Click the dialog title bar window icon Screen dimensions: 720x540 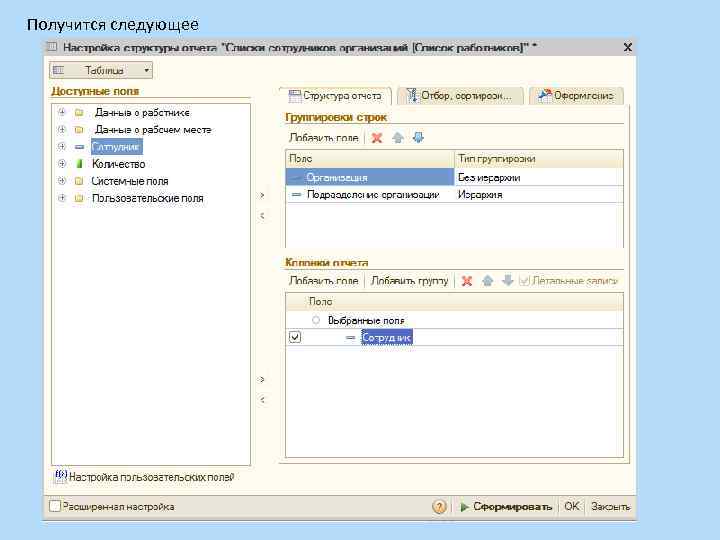(x=52, y=47)
